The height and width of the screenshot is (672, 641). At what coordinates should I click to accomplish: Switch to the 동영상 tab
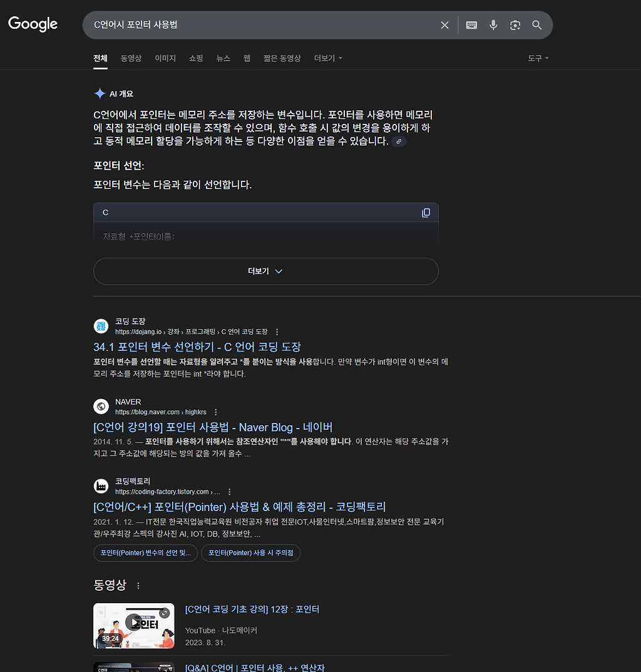point(131,58)
